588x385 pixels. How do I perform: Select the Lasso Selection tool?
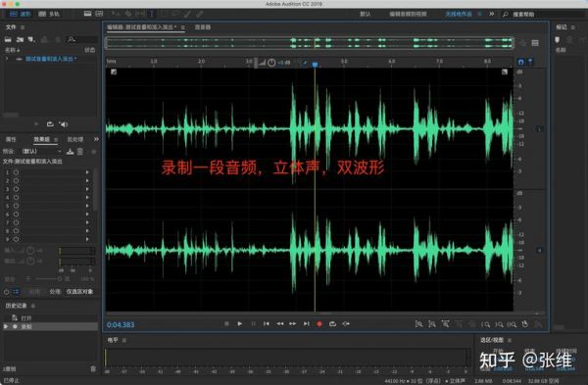pyautogui.click(x=175, y=14)
